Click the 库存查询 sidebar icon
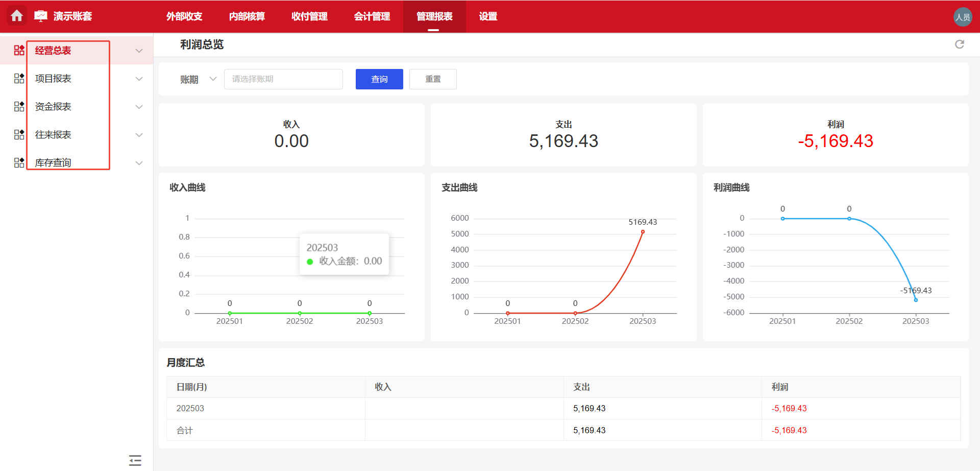980x471 pixels. [x=18, y=162]
